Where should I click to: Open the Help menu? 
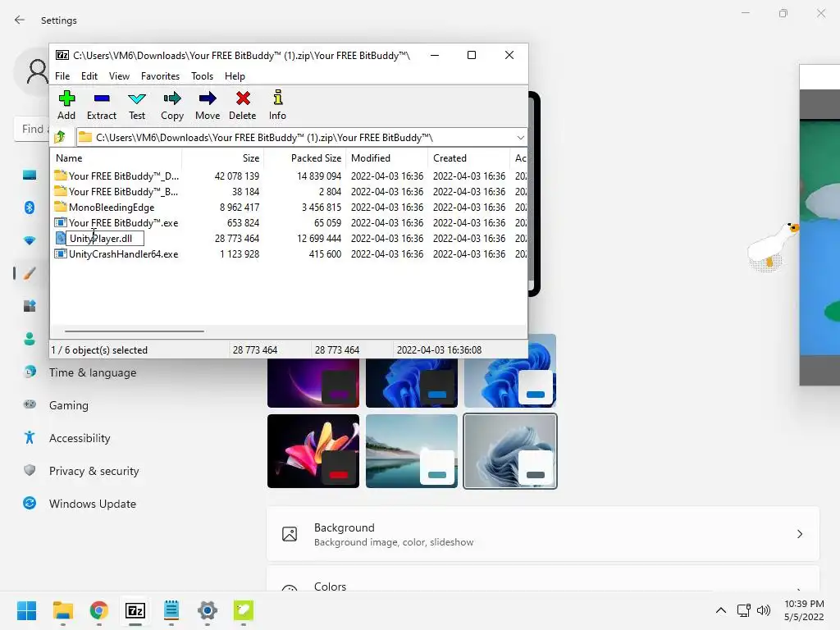point(235,76)
